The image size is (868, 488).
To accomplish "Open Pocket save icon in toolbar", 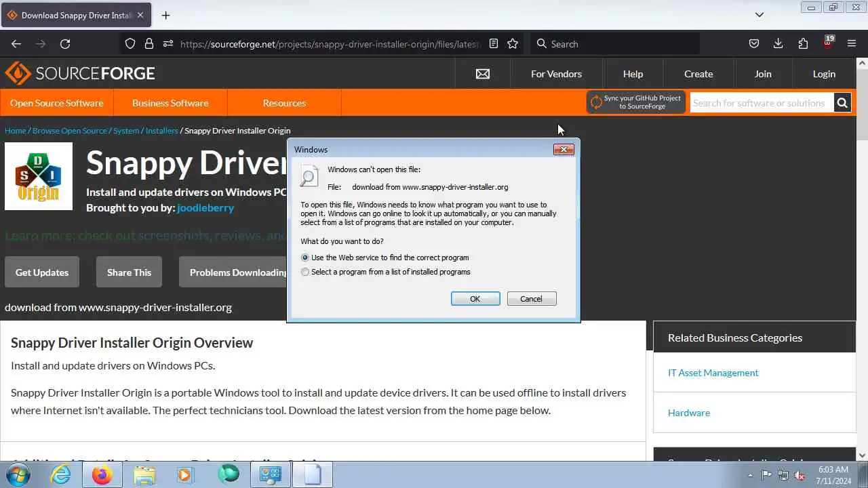I will (753, 44).
